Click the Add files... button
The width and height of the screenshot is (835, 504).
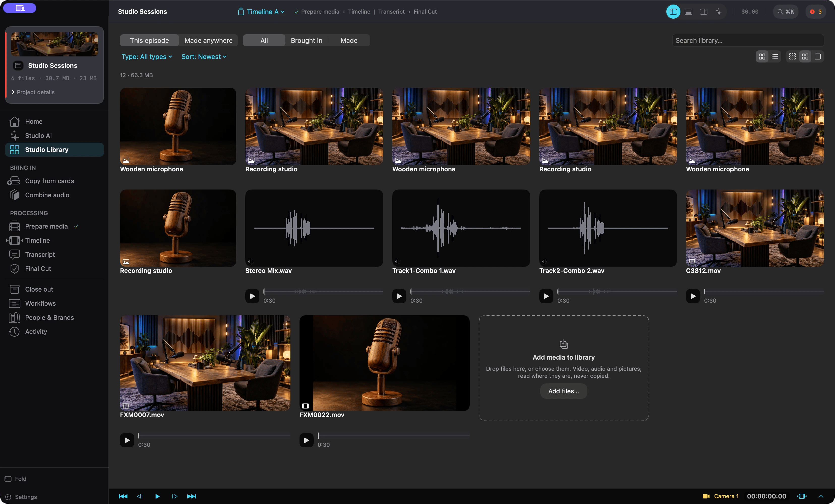click(563, 391)
